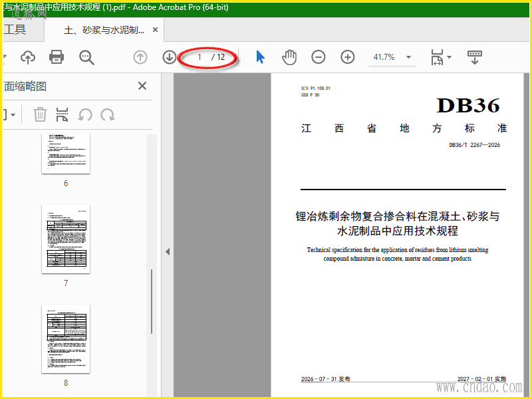532x399 pixels.
Task: Select page 6 thumbnail
Action: pyautogui.click(x=66, y=154)
